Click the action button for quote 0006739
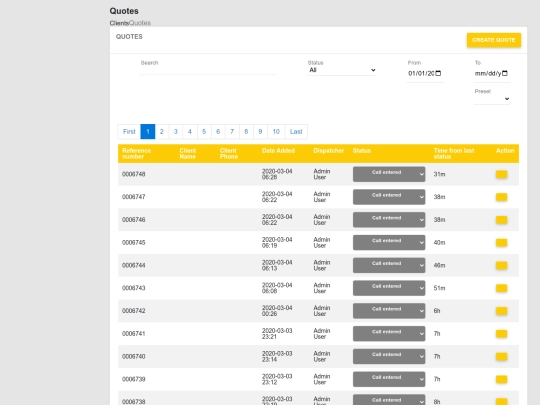The image size is (540, 405). coord(501,379)
